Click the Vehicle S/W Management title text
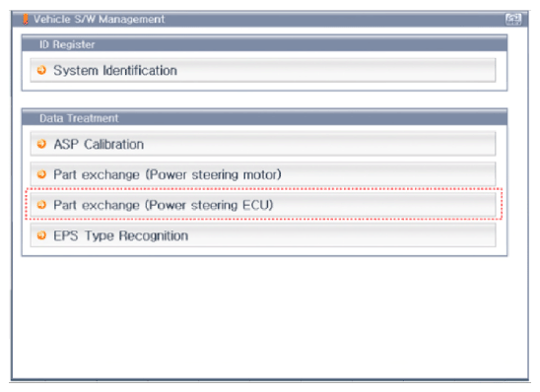 (x=99, y=20)
